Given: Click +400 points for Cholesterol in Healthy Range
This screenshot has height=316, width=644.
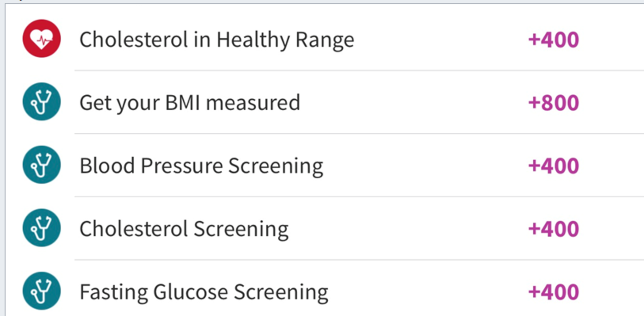Looking at the screenshot, I should click(553, 40).
